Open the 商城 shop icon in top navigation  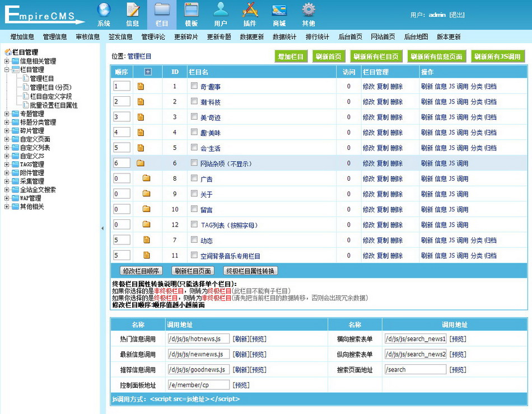[x=279, y=11]
